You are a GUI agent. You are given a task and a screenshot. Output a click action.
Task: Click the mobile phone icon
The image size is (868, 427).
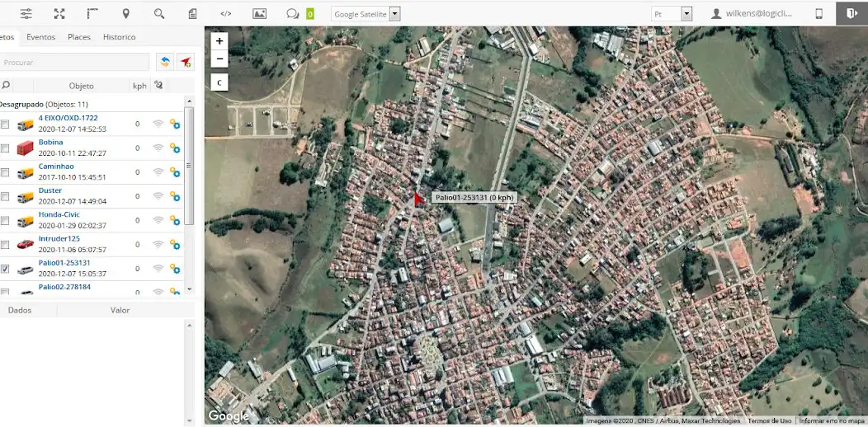tap(818, 14)
